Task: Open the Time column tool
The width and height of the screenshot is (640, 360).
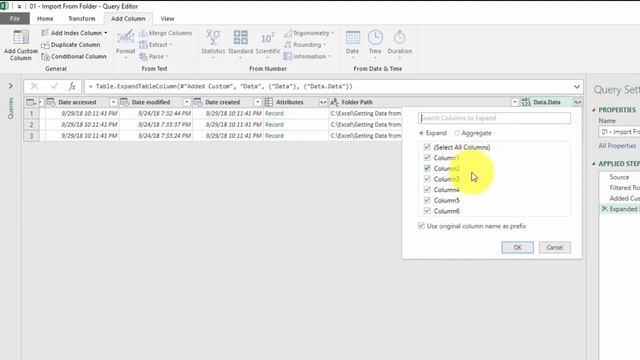Action: coord(375,44)
